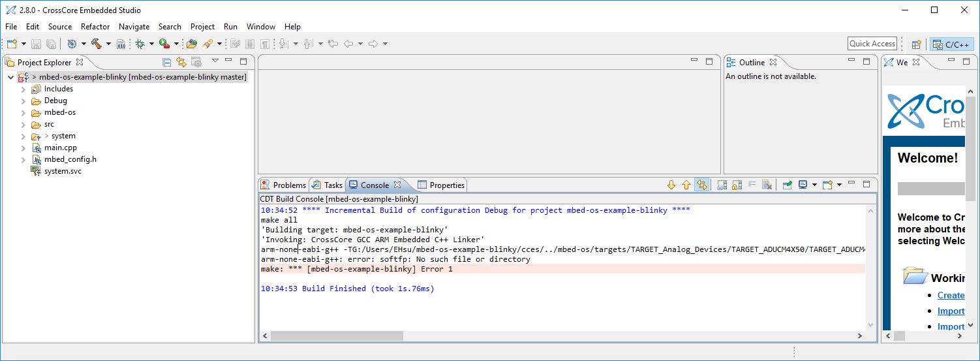The image size is (980, 361).
Task: Select system.svc file
Action: [63, 171]
